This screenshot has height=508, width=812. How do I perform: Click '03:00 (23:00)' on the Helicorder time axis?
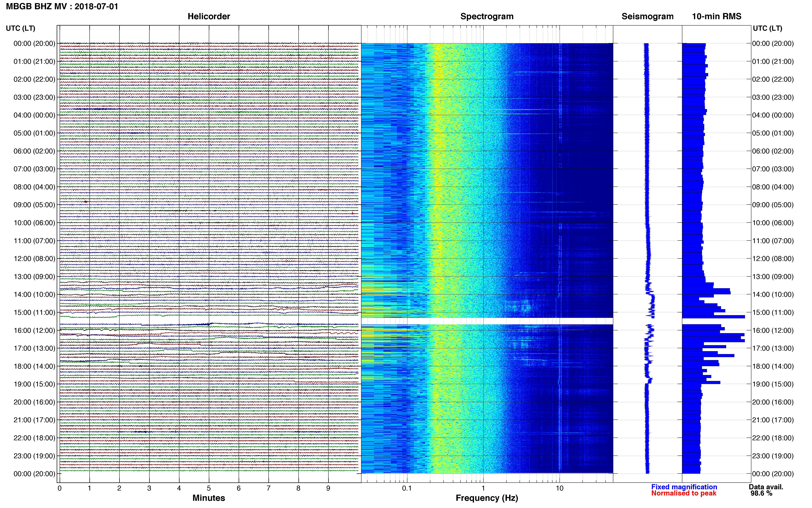point(34,97)
